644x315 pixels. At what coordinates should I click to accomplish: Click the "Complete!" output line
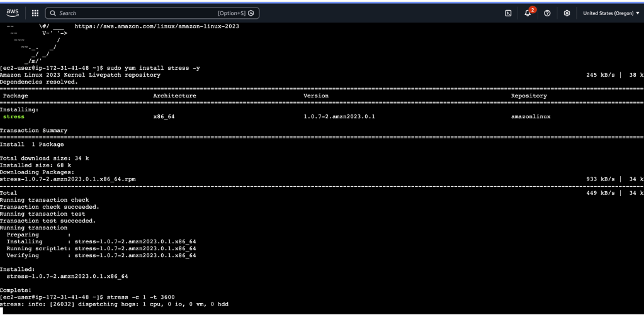pos(16,290)
